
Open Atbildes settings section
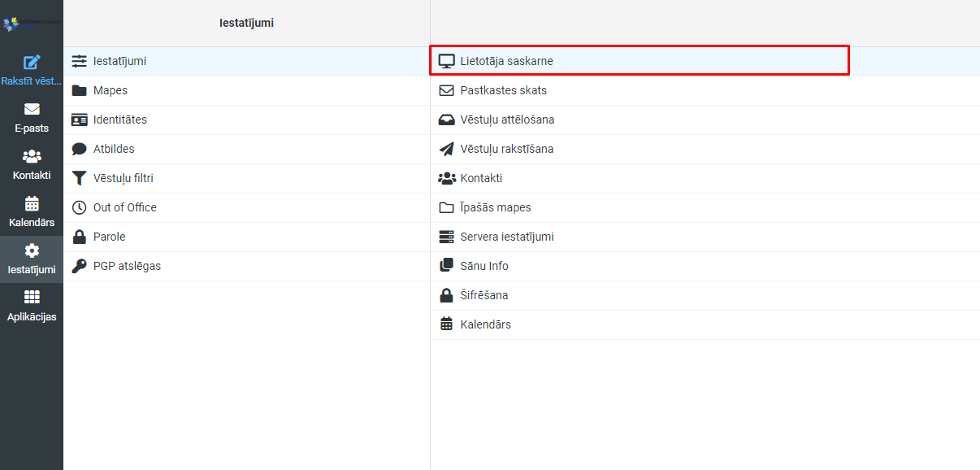[114, 149]
